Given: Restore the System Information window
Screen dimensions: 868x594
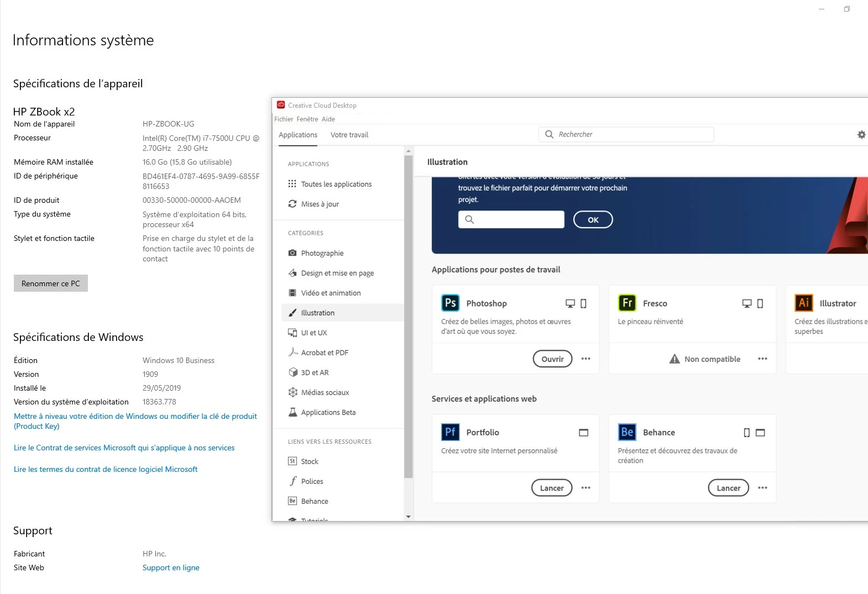Looking at the screenshot, I should click(846, 9).
